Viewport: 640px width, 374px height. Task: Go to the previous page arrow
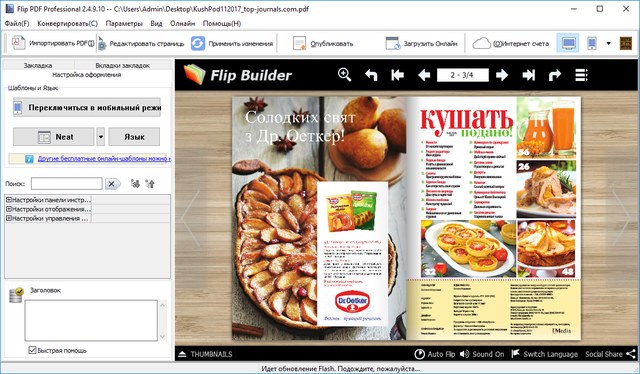(x=424, y=75)
